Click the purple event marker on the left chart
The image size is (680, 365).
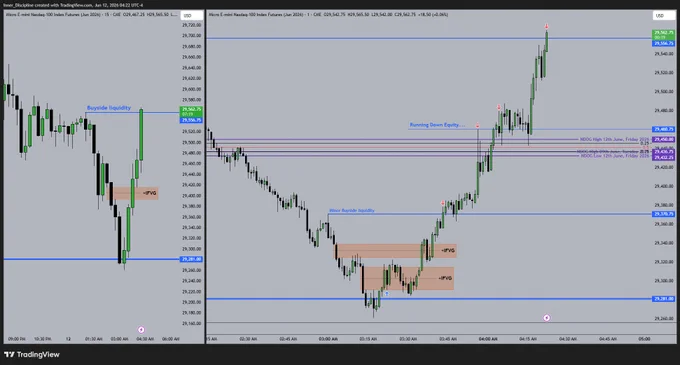click(141, 330)
